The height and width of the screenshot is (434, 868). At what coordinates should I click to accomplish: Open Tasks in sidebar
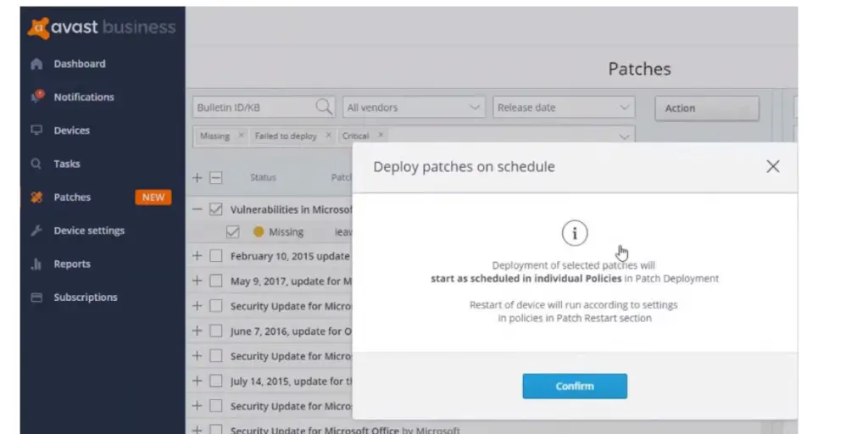(x=67, y=164)
